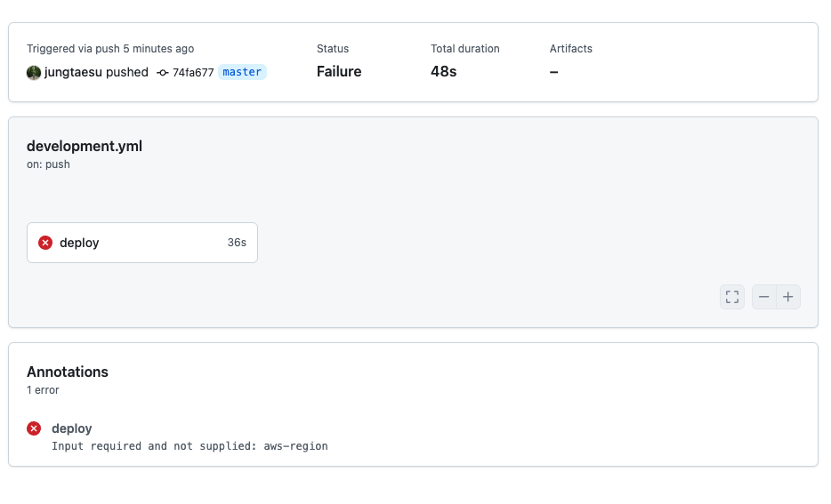Open commit 74fa677
Screen dimensions: 831x504
[193, 73]
